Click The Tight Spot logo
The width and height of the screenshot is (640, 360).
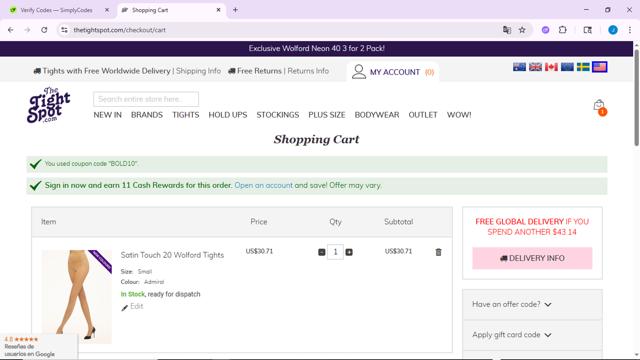click(49, 104)
